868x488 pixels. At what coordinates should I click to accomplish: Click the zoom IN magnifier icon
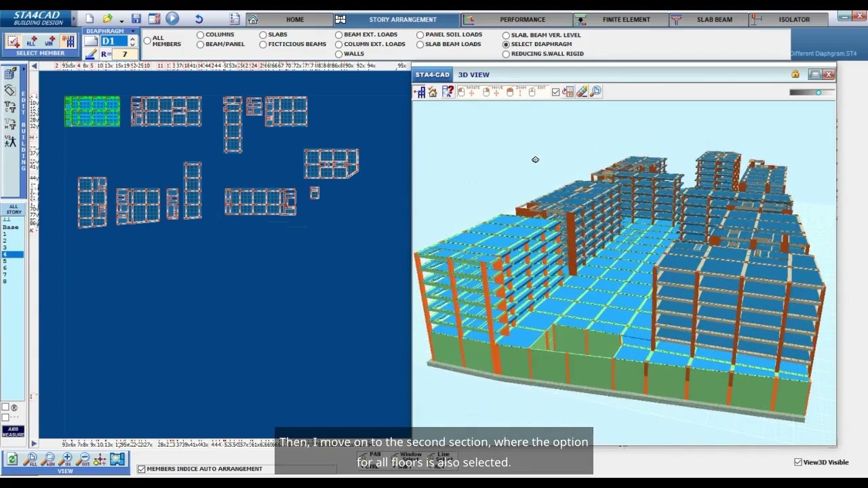[x=66, y=460]
